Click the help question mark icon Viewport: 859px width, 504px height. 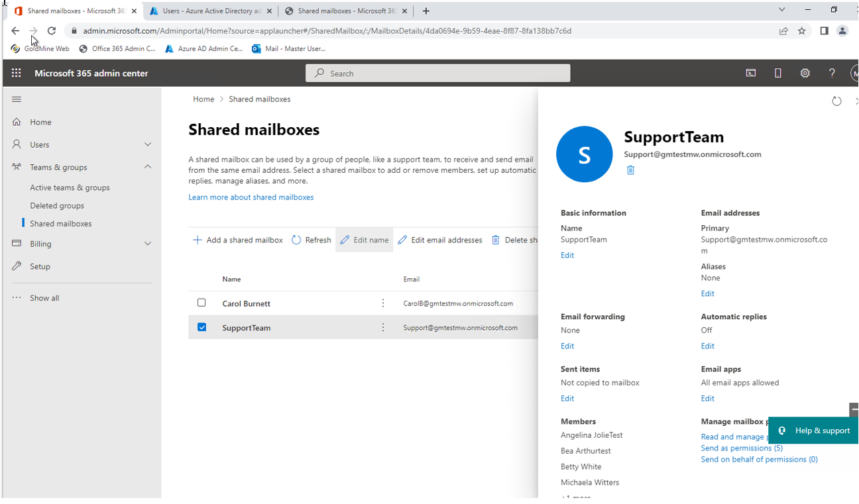(x=832, y=73)
